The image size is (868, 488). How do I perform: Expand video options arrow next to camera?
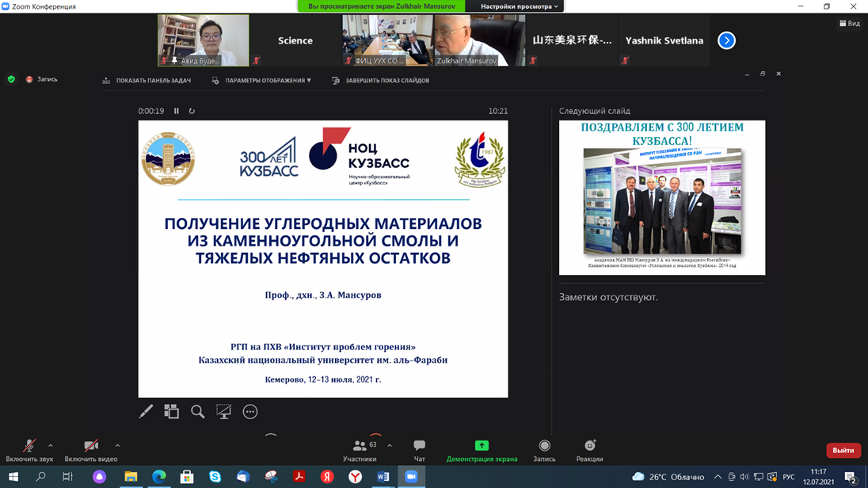[117, 446]
